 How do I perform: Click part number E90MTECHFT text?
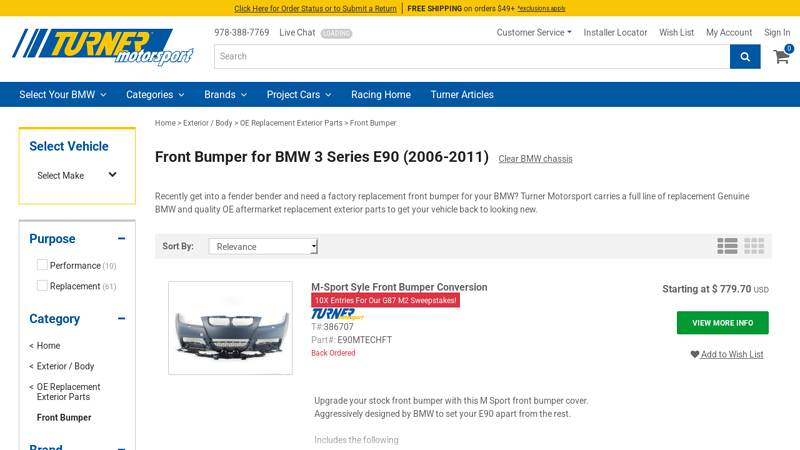364,340
